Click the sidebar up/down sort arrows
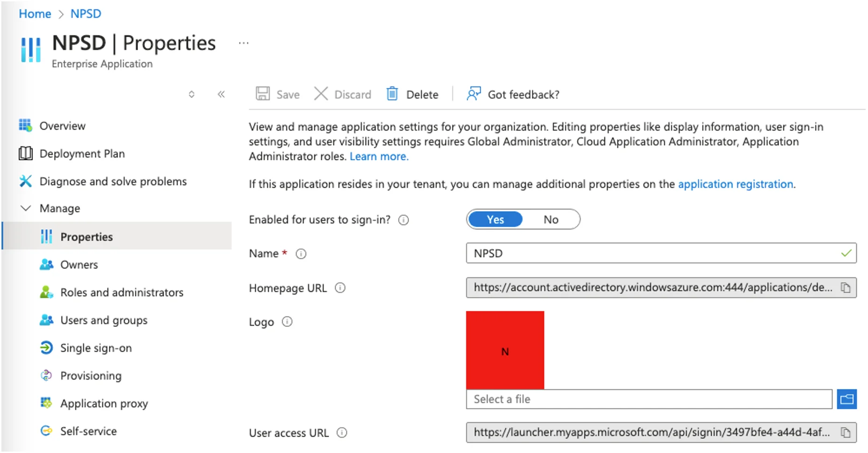 point(192,94)
